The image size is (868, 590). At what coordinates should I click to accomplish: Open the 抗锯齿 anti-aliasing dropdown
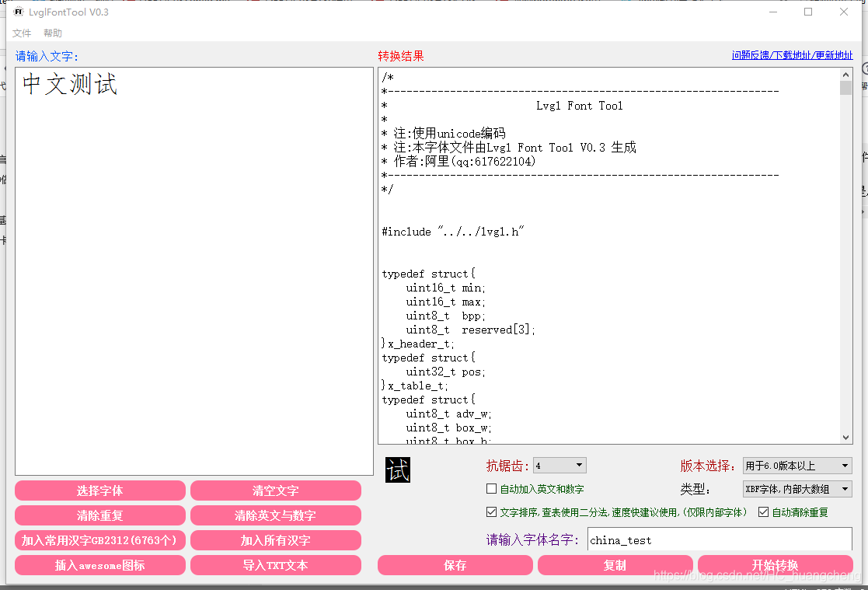coord(559,466)
